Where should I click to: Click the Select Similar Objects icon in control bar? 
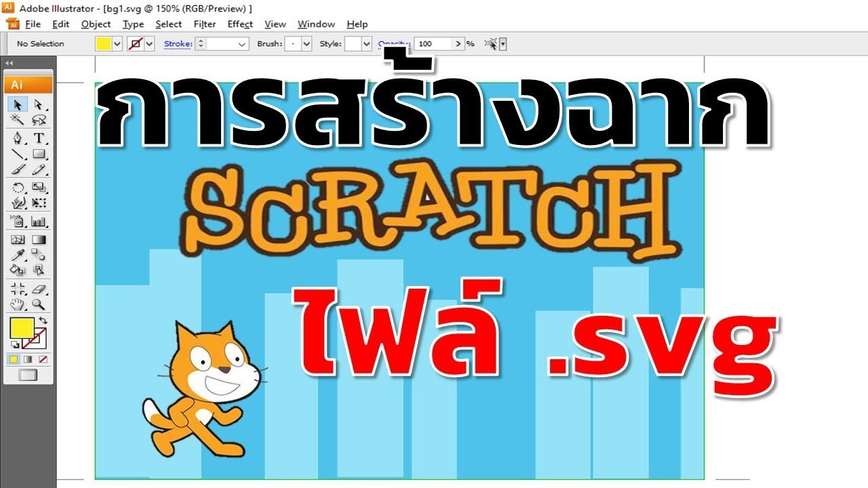491,44
